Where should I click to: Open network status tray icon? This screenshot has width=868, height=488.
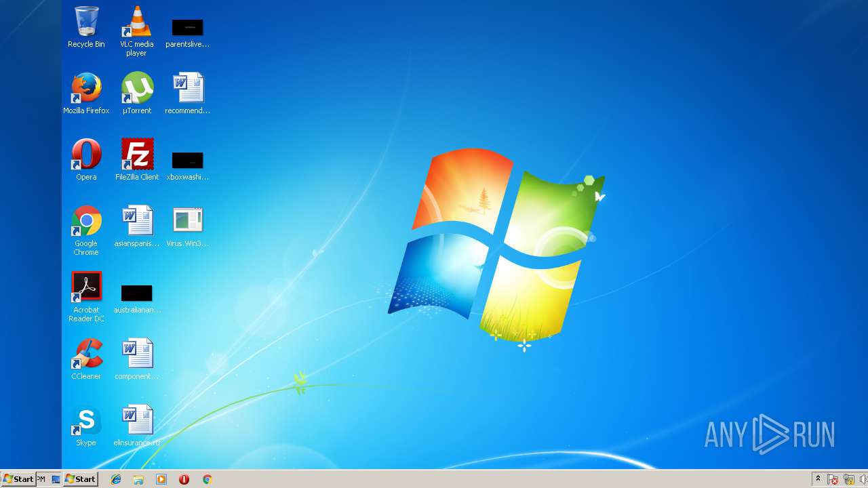click(848, 479)
